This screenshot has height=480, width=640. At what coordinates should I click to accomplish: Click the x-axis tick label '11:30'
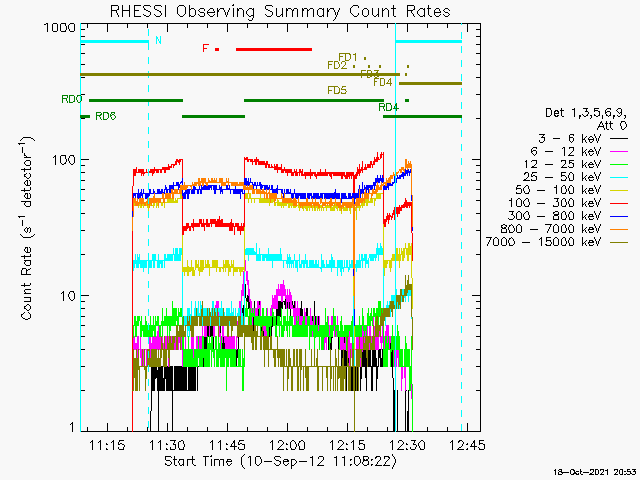(167, 444)
